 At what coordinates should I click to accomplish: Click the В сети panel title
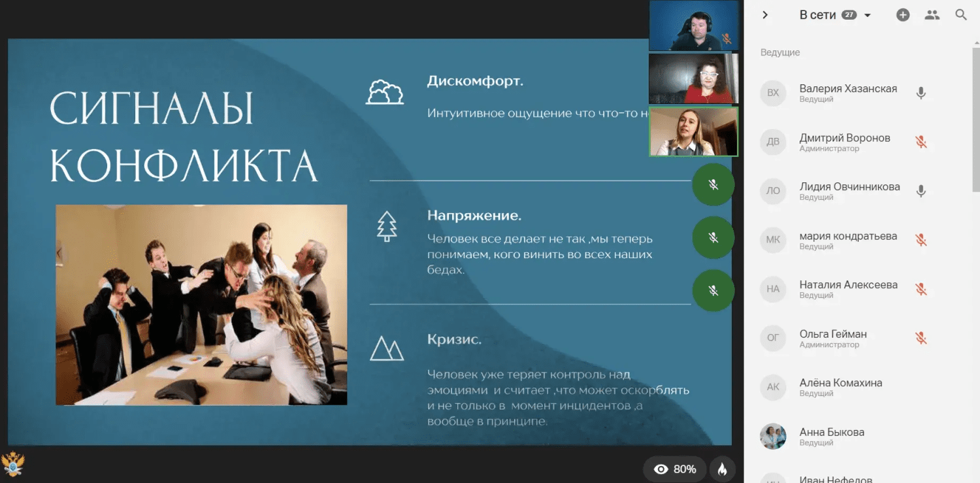817,15
